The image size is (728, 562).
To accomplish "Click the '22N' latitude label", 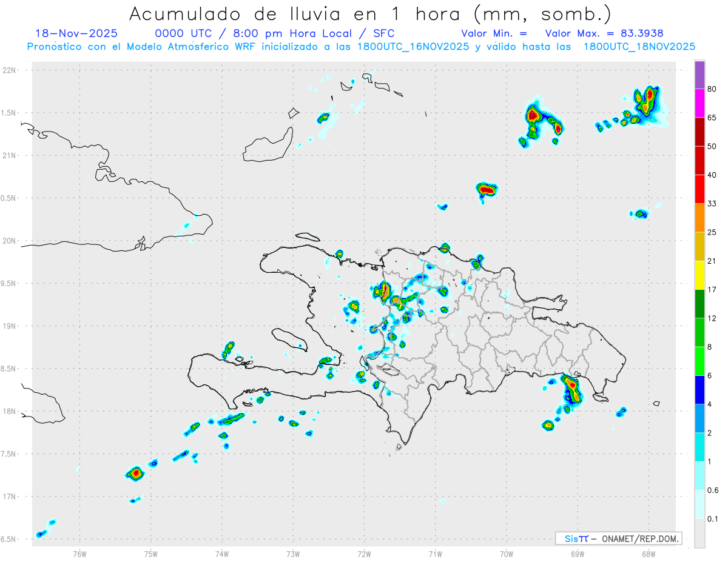I will [10, 70].
